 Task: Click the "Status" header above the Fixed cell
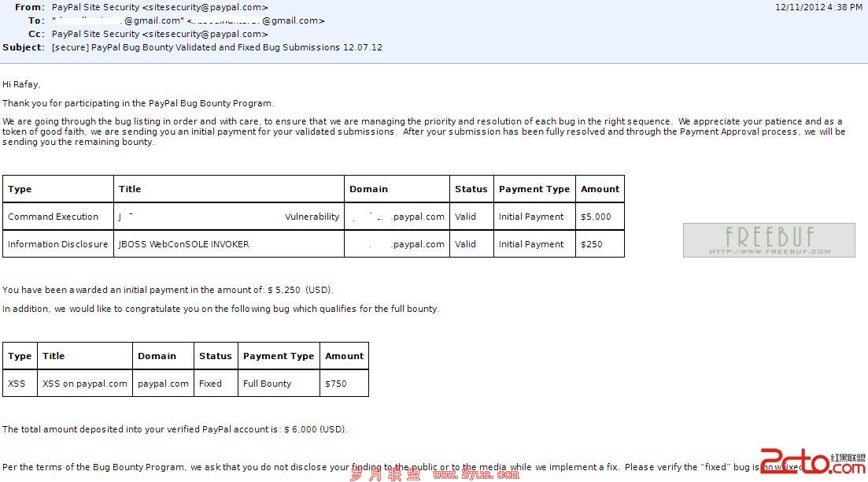click(216, 356)
